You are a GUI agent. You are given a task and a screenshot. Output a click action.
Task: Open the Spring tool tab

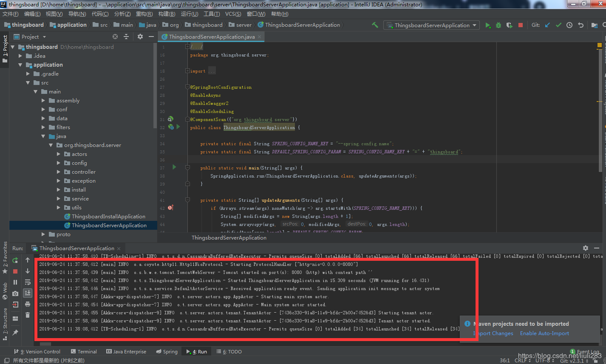coord(167,352)
